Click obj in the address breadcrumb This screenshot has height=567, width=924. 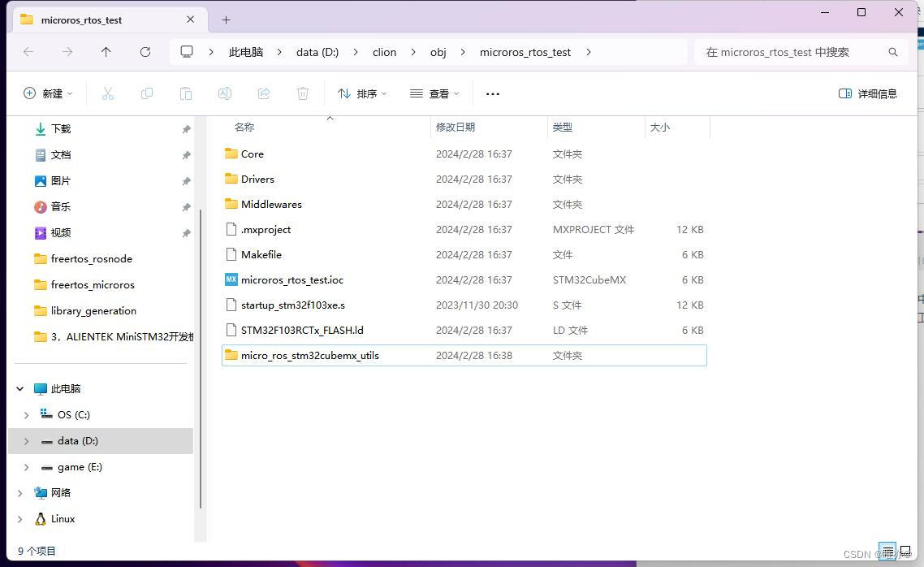tap(438, 52)
